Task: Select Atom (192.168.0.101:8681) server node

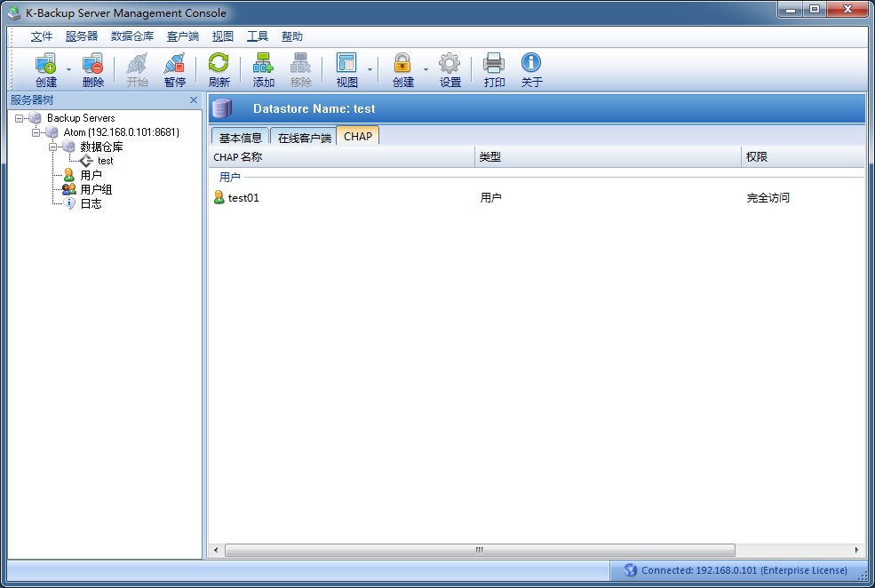Action: [x=121, y=132]
